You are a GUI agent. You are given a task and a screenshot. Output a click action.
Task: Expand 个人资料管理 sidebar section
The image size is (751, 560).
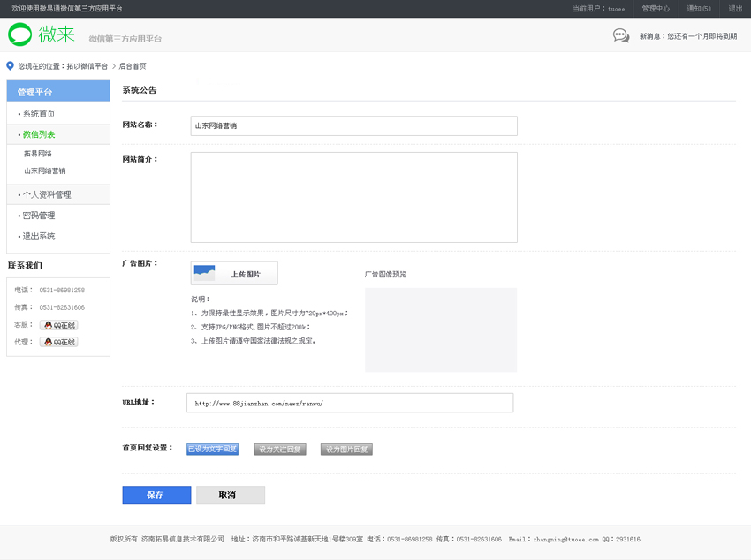(47, 194)
